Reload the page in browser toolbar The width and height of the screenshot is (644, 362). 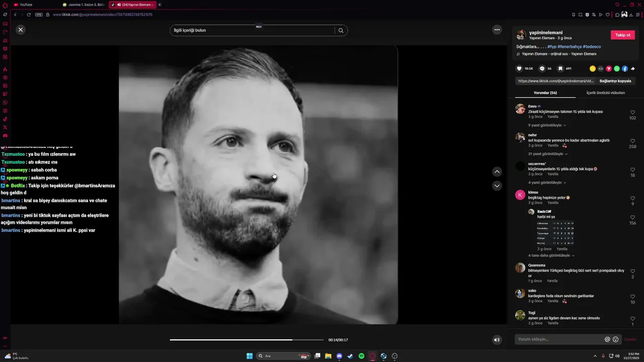pos(29,15)
